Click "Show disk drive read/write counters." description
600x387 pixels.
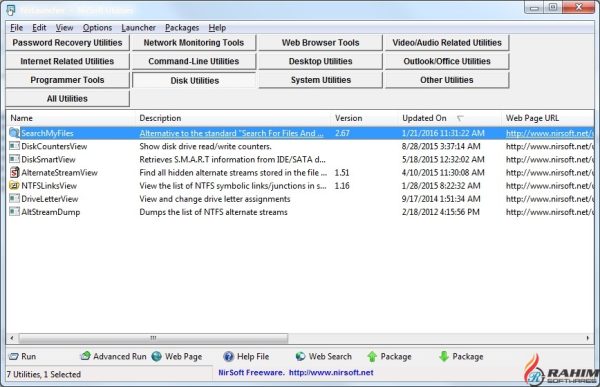point(205,146)
